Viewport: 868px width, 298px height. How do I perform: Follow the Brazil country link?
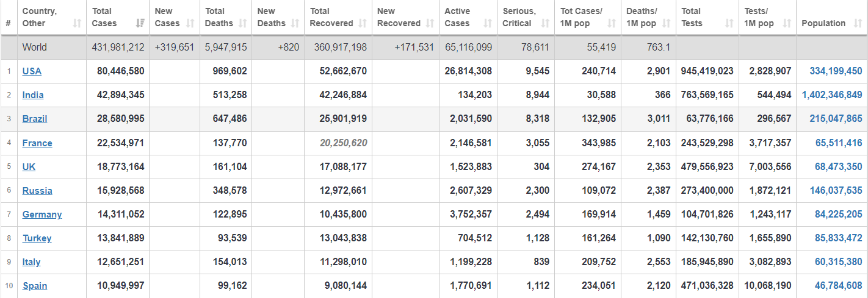click(x=35, y=118)
